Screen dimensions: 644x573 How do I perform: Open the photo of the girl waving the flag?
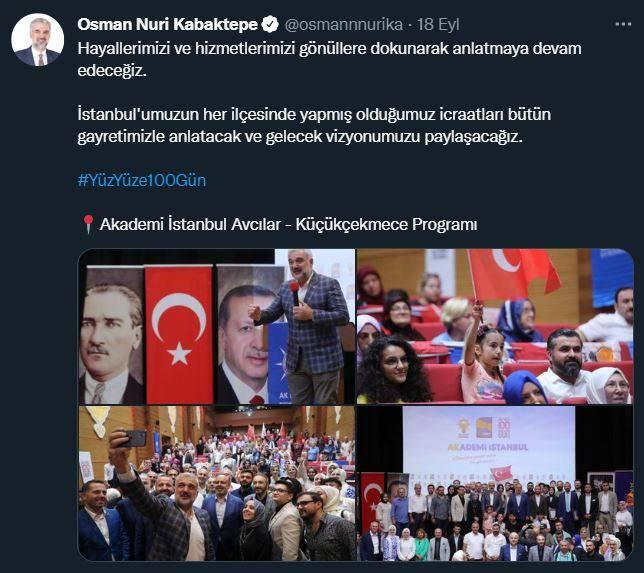tap(495, 326)
